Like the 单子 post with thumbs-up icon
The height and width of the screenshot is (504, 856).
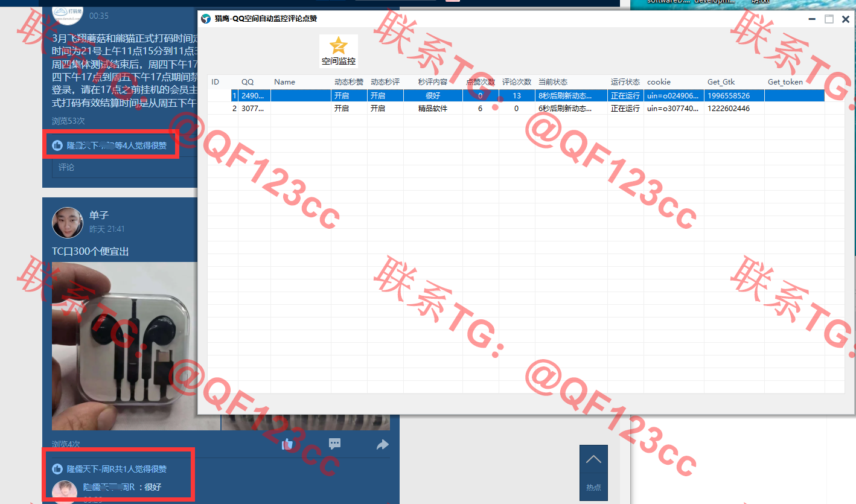click(287, 445)
